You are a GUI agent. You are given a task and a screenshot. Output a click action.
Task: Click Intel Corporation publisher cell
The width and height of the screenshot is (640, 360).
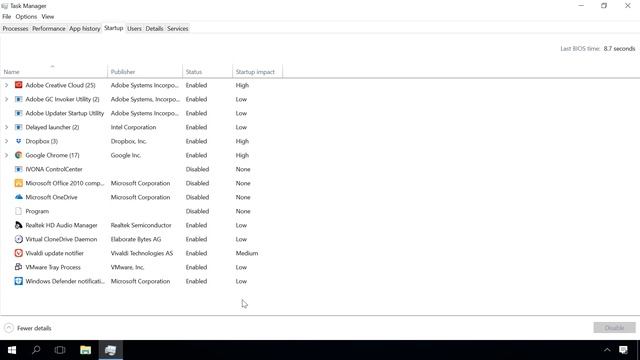tap(133, 127)
